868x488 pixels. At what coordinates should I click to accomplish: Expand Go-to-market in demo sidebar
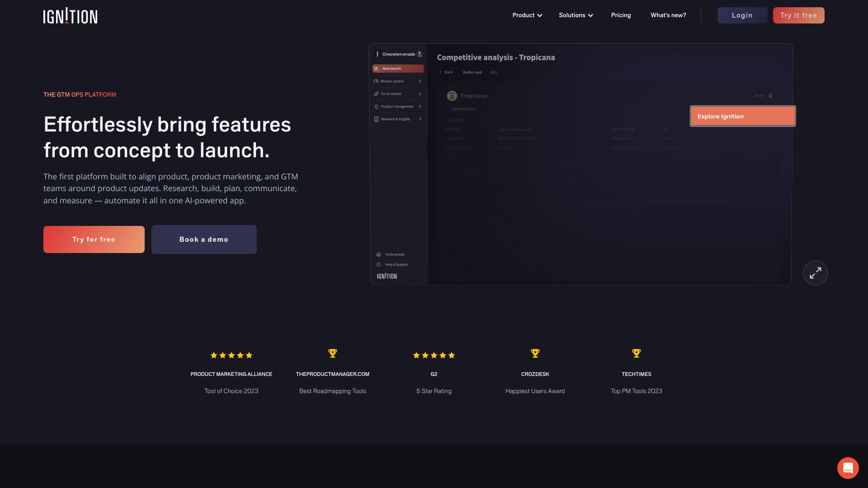coord(397,94)
